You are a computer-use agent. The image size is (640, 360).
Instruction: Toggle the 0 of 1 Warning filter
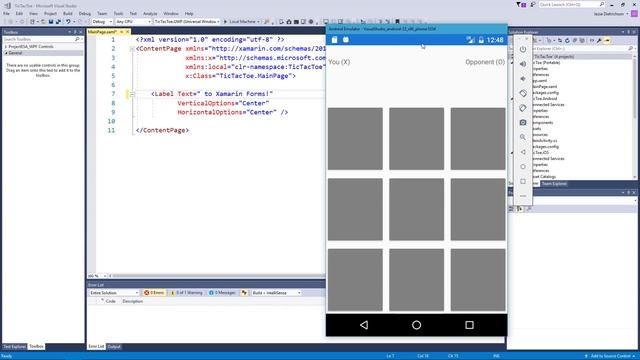point(187,293)
